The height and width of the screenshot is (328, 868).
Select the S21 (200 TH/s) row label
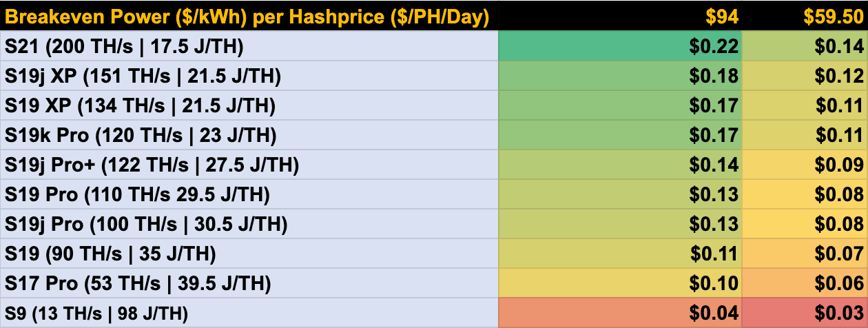(x=249, y=46)
